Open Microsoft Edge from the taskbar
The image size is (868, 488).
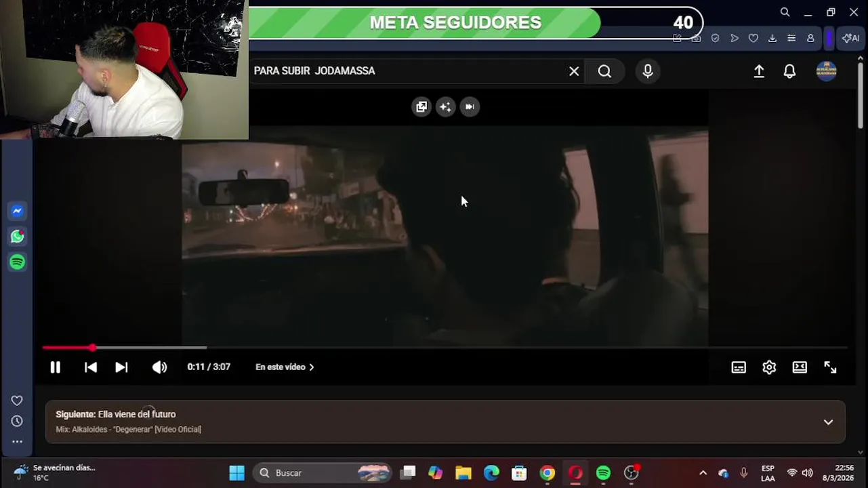(x=491, y=473)
